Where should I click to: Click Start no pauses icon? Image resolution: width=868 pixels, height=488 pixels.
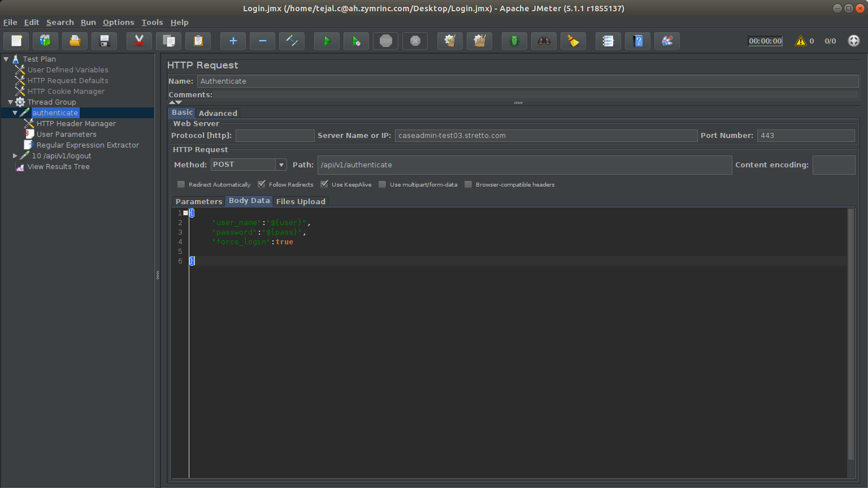(x=356, y=41)
